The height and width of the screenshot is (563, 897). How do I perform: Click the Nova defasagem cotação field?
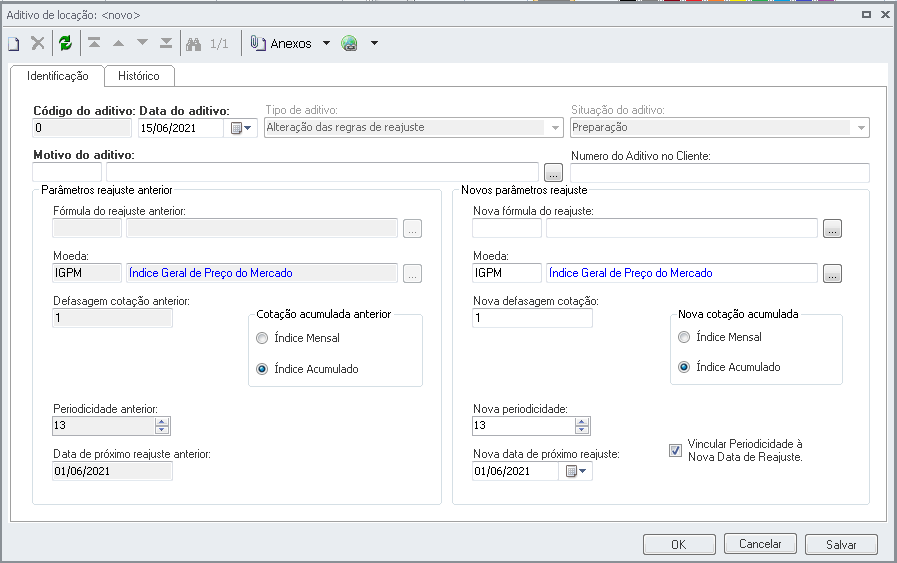pyautogui.click(x=533, y=318)
